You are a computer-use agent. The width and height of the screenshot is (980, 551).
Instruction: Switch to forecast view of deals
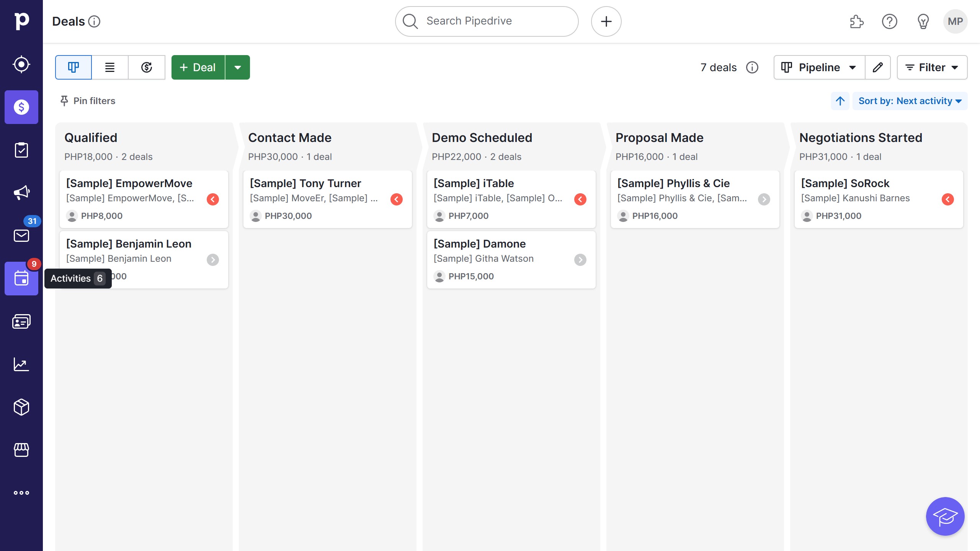coord(146,67)
